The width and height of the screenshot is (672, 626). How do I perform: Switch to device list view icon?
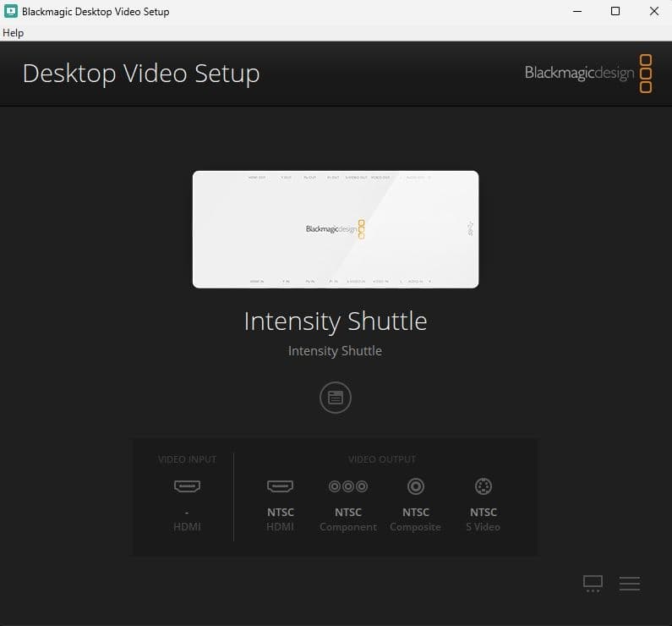[629, 584]
